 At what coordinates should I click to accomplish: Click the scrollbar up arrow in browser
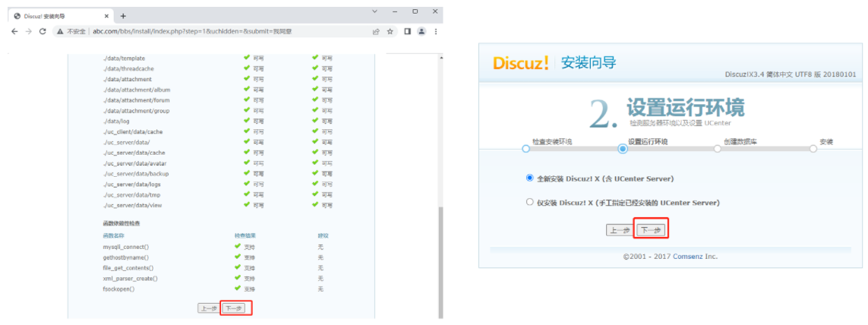click(x=440, y=58)
